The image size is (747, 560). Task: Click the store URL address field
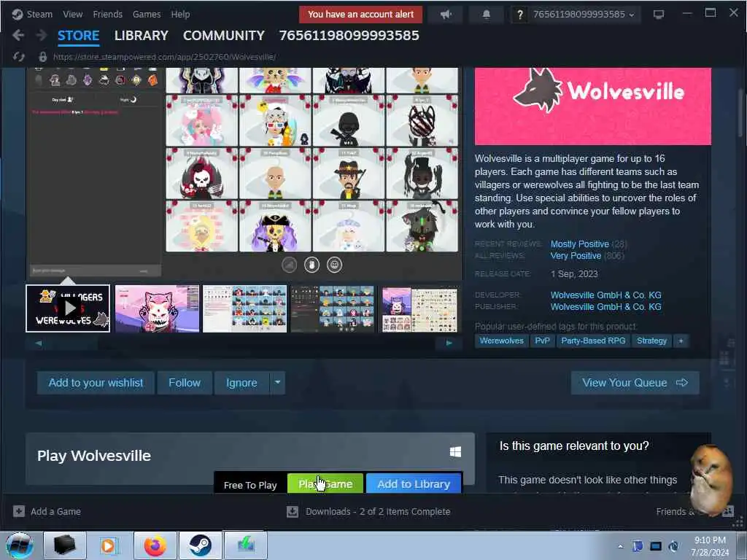click(x=164, y=57)
